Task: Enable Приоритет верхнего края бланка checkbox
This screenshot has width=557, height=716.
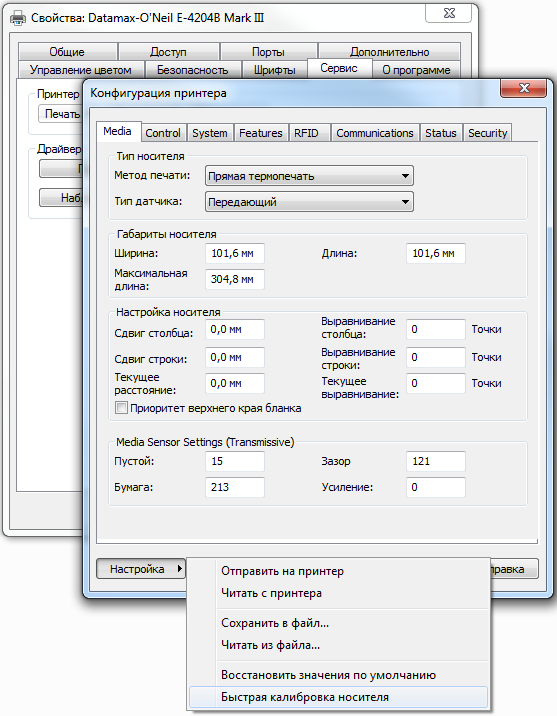Action: coord(121,408)
